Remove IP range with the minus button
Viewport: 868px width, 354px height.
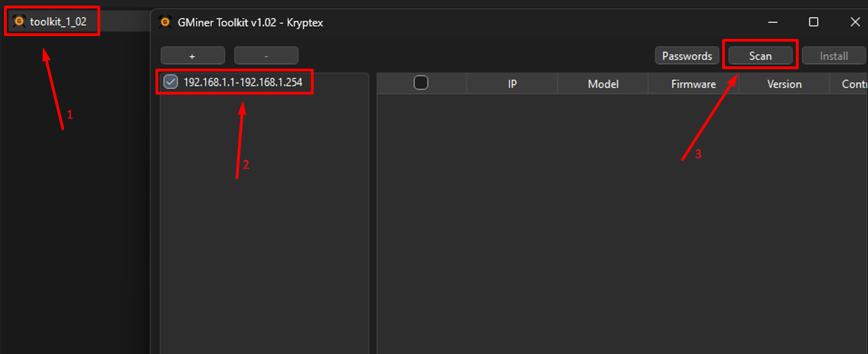(266, 56)
